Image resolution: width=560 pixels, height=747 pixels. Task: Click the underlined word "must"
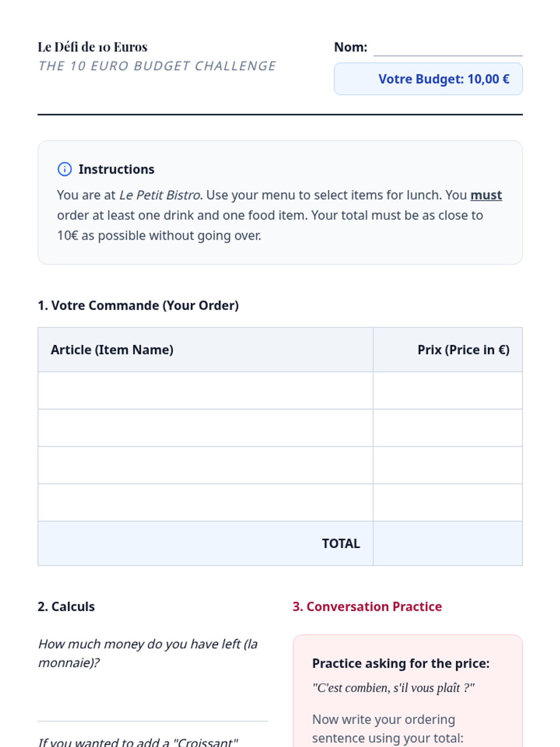pyautogui.click(x=486, y=195)
